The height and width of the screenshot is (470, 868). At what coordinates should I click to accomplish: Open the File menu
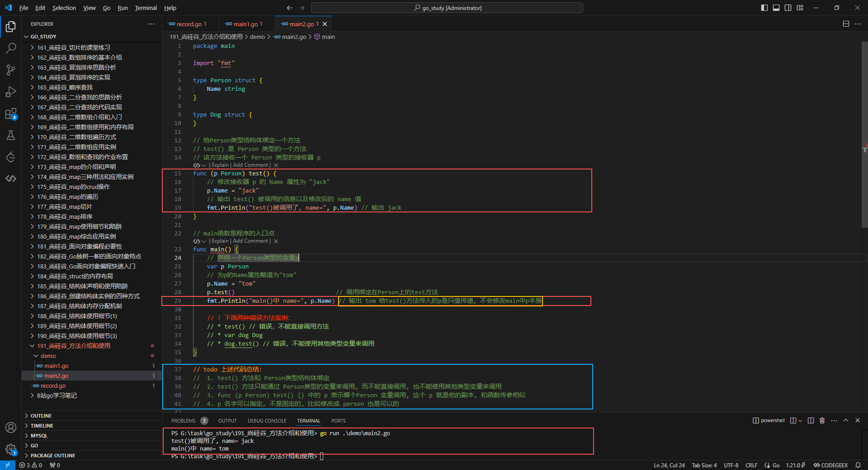tap(24, 8)
